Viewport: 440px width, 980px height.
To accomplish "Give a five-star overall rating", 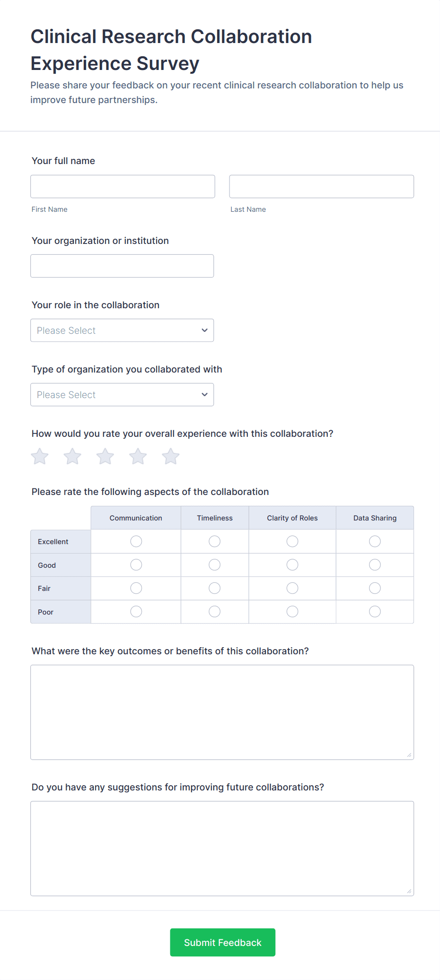I will pos(170,457).
